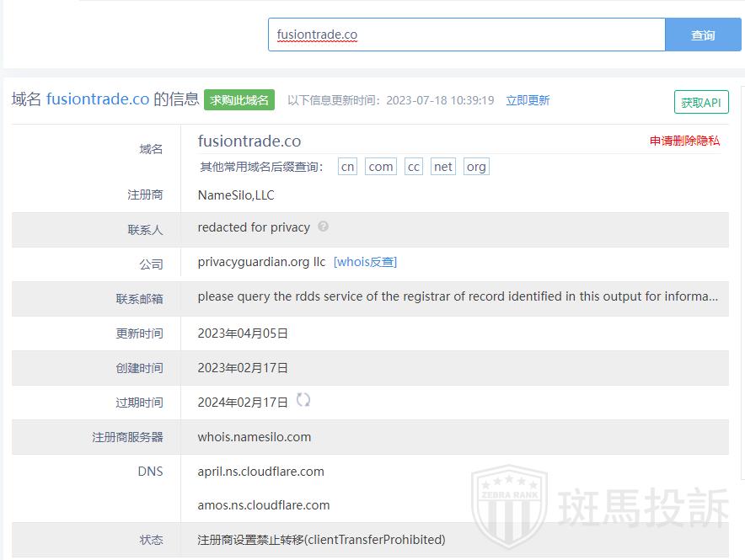
Task: Click the whois.namesilo.com registrar server text
Action: 255,437
